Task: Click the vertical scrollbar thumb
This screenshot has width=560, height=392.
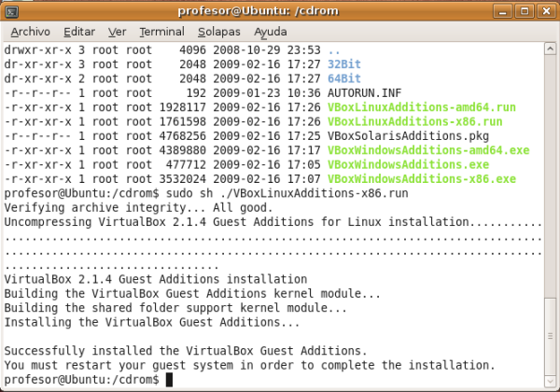Action: (x=551, y=336)
